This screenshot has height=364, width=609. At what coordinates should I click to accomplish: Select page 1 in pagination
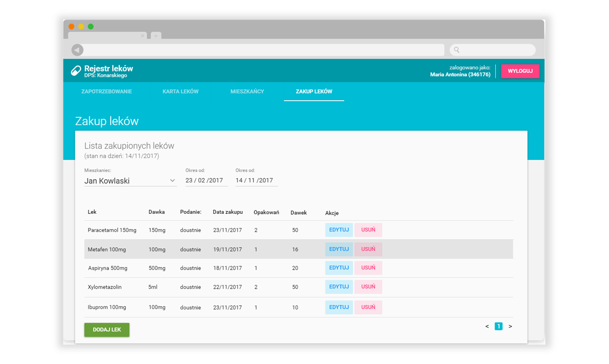click(499, 326)
